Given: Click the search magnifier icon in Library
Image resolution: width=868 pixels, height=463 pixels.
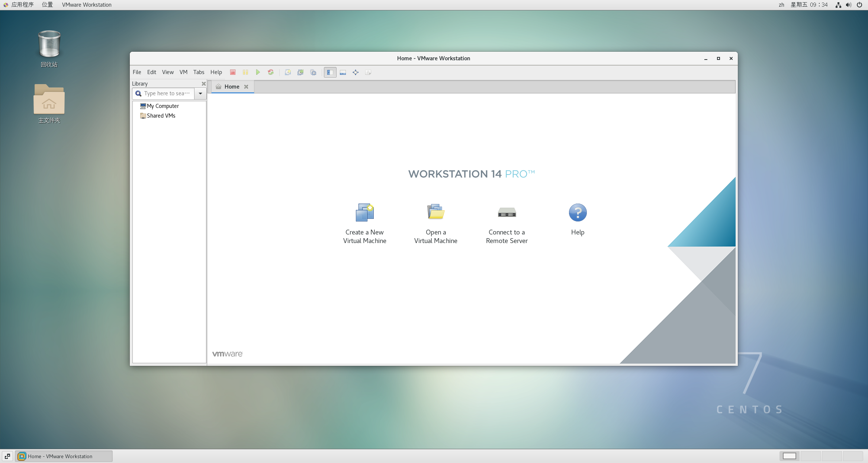Looking at the screenshot, I should tap(138, 93).
